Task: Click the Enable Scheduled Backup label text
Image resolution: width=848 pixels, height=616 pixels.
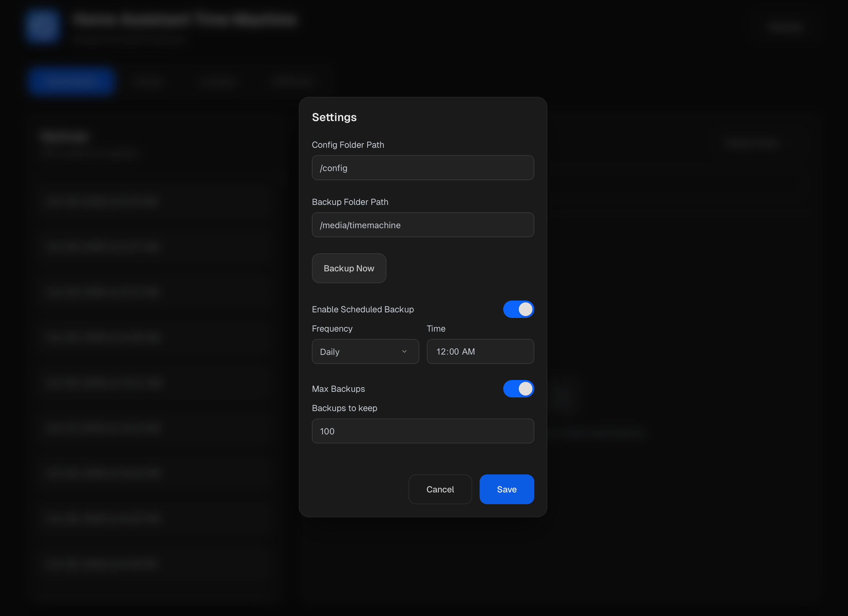Action: (363, 310)
